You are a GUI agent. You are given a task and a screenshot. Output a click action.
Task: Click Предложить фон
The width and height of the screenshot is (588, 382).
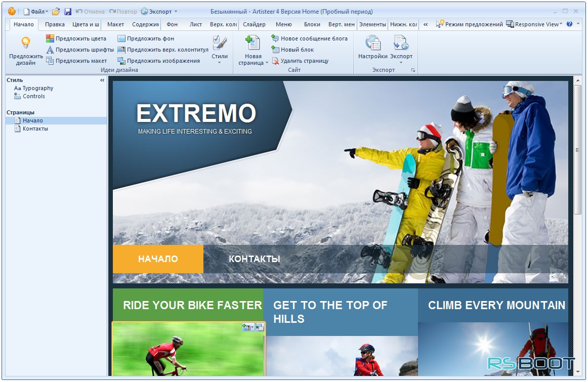coord(146,38)
